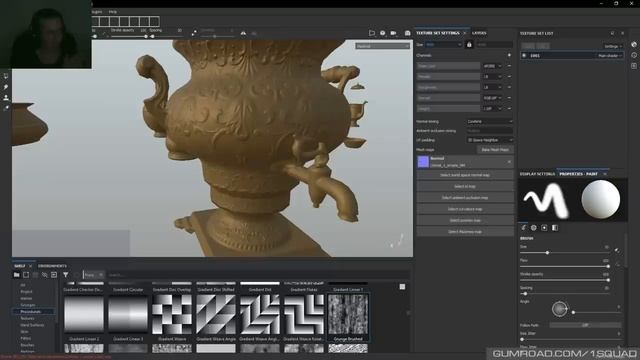Click the screenshot camera icon above viewport

pyautogui.click(x=407, y=33)
